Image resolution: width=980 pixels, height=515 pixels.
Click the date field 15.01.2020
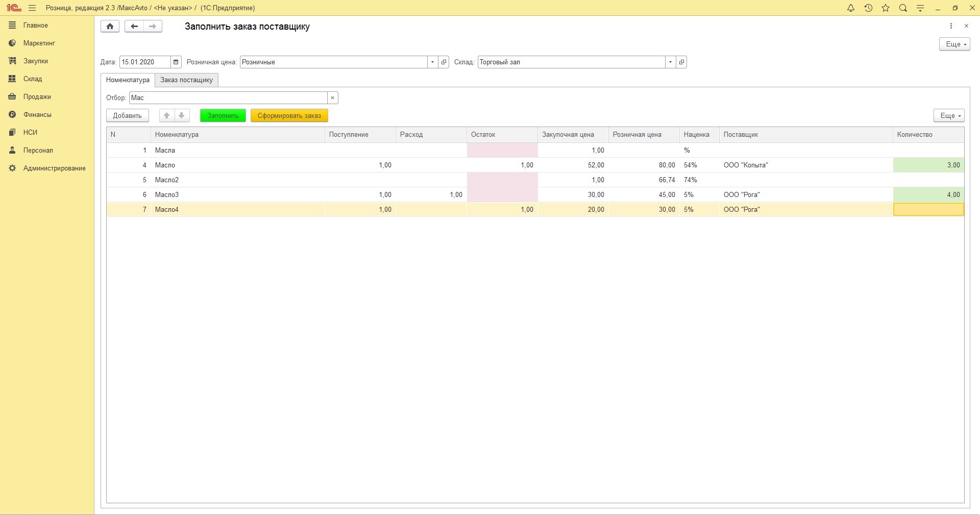145,62
